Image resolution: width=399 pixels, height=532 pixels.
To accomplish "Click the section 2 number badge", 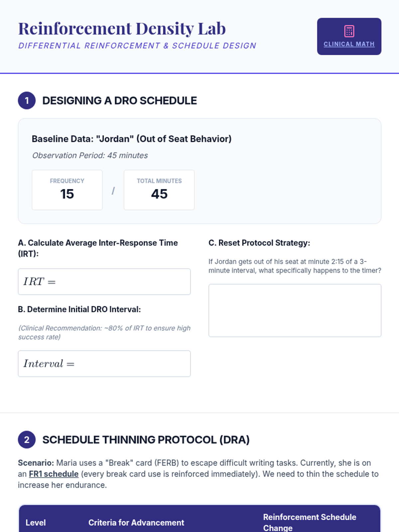I will 27,440.
